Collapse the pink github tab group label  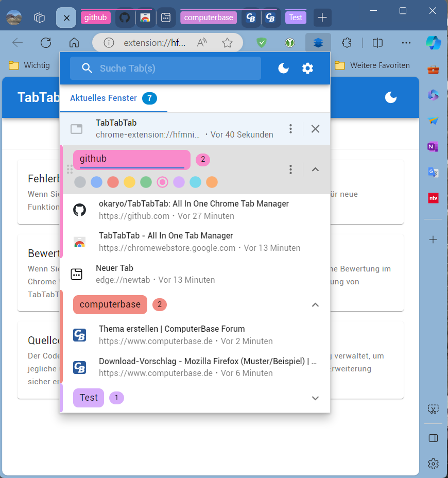(x=95, y=18)
